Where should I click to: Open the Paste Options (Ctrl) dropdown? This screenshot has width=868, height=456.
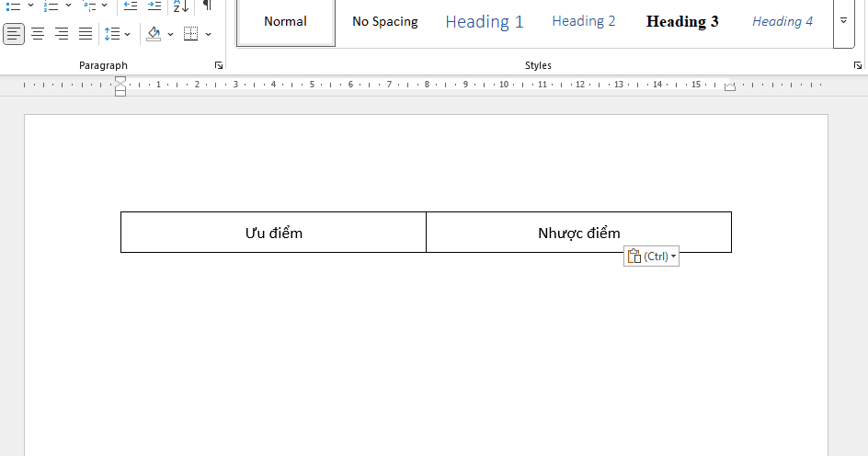(652, 256)
